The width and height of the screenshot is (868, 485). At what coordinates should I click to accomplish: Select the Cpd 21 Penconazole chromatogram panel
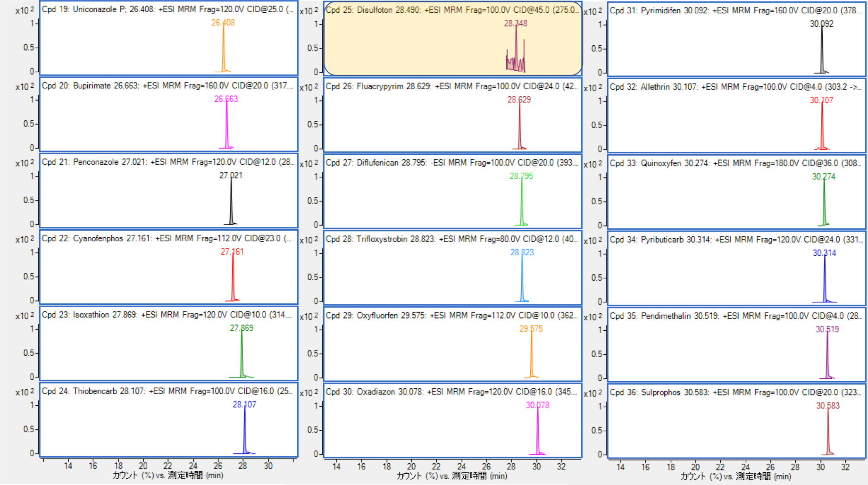point(168,191)
